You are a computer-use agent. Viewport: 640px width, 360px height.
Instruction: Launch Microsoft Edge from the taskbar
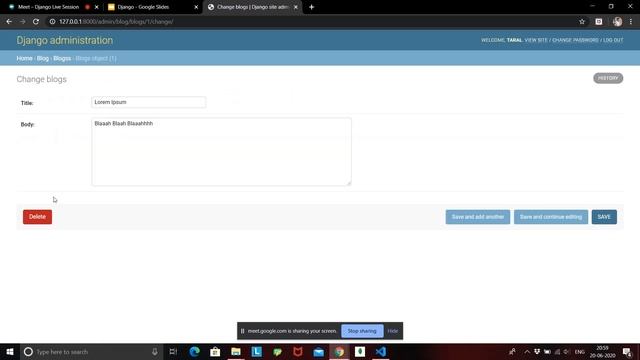pyautogui.click(x=194, y=352)
